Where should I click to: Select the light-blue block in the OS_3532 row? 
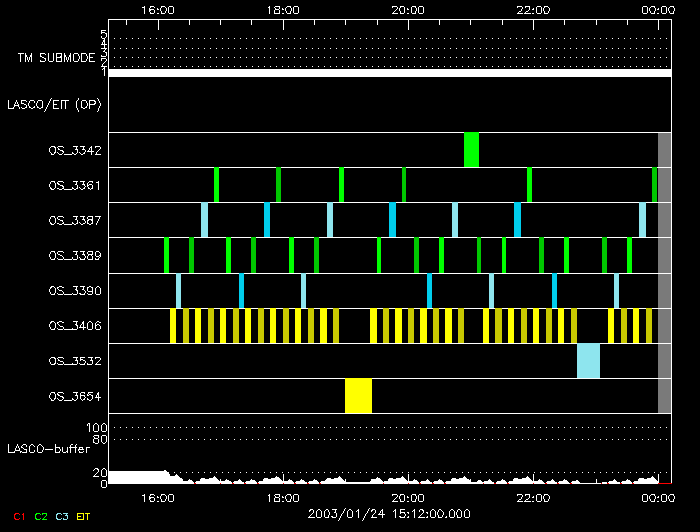pos(588,360)
